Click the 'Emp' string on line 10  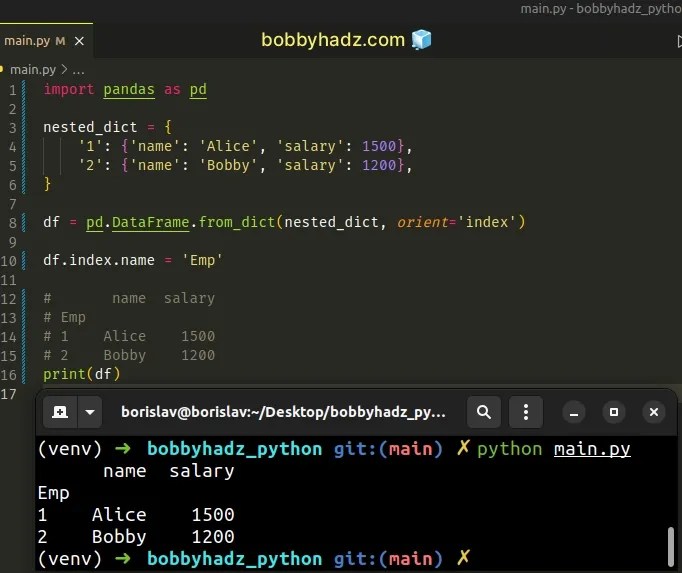(x=202, y=260)
